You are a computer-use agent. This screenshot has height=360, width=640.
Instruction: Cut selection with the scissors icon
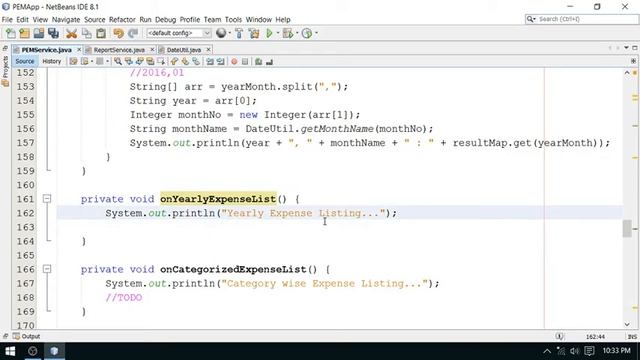pyautogui.click(x=71, y=33)
